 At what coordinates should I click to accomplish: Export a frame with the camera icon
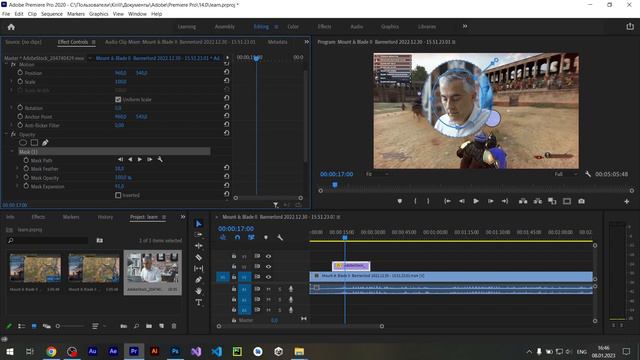point(582,201)
